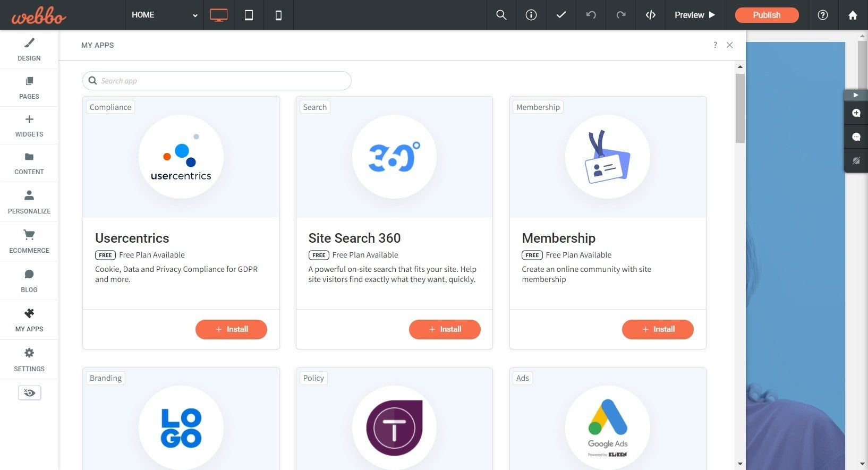Open the Google Ads app thumbnail
868x470 pixels.
coord(608,428)
